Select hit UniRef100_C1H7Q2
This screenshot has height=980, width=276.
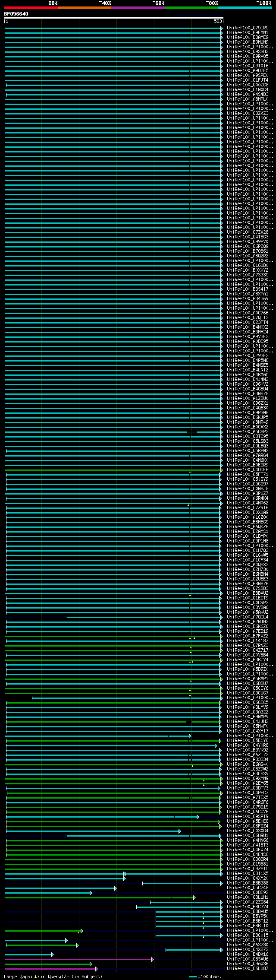(248, 550)
